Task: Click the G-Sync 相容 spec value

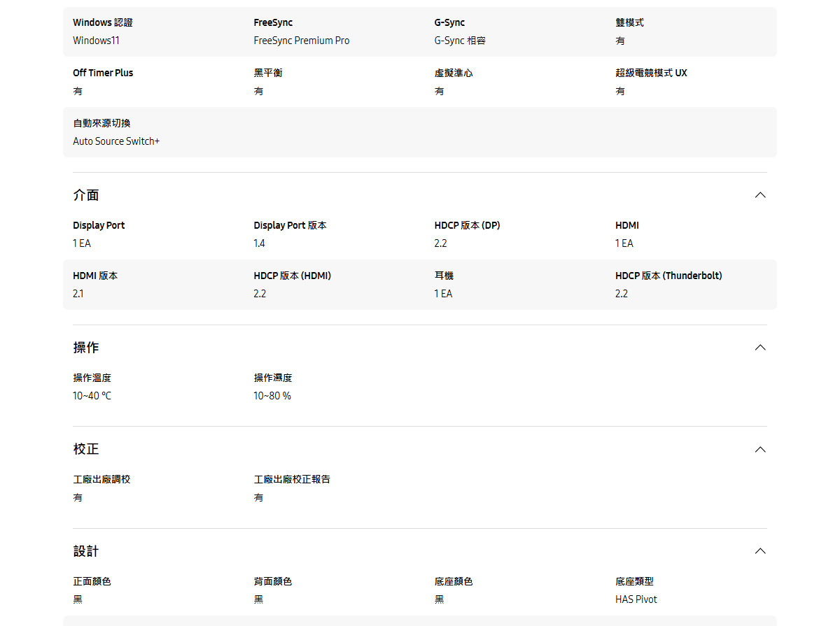Action: pyautogui.click(x=460, y=41)
